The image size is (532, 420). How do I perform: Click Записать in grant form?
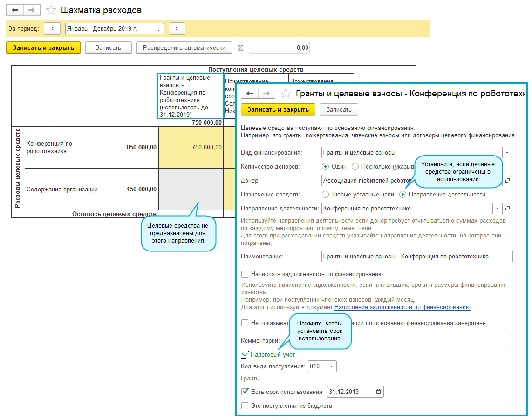339,109
